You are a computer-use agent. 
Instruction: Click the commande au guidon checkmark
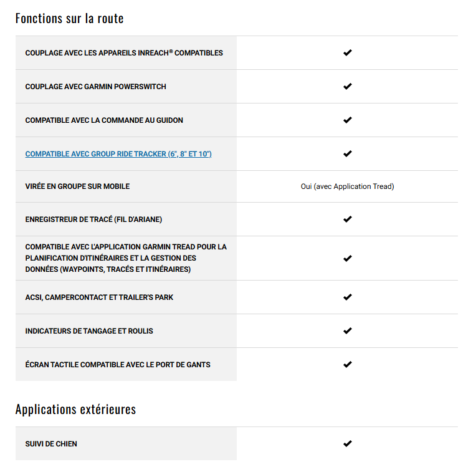click(x=347, y=120)
